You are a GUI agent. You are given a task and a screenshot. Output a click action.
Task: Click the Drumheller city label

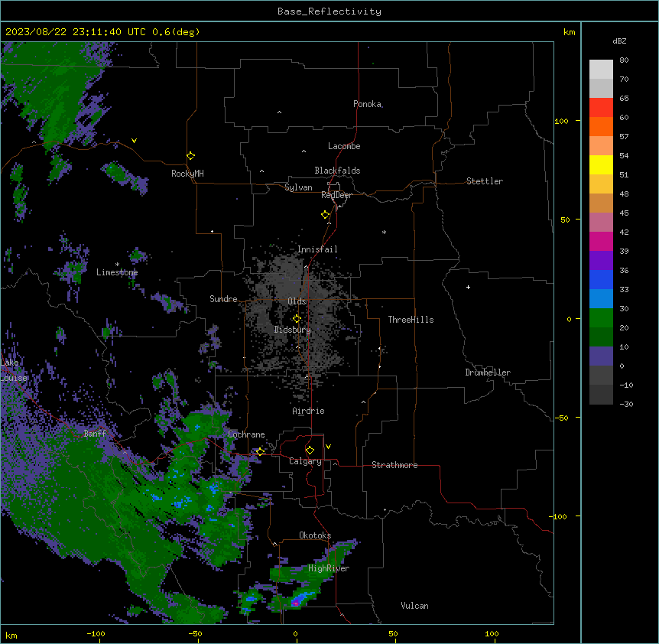488,372
